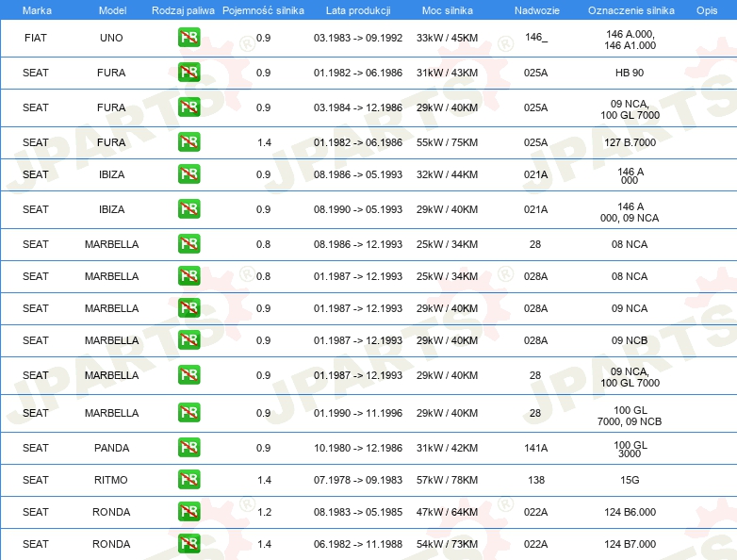Click the 100 GL 3000 engine code
Viewport: 737px width, 560px height.
[631, 449]
